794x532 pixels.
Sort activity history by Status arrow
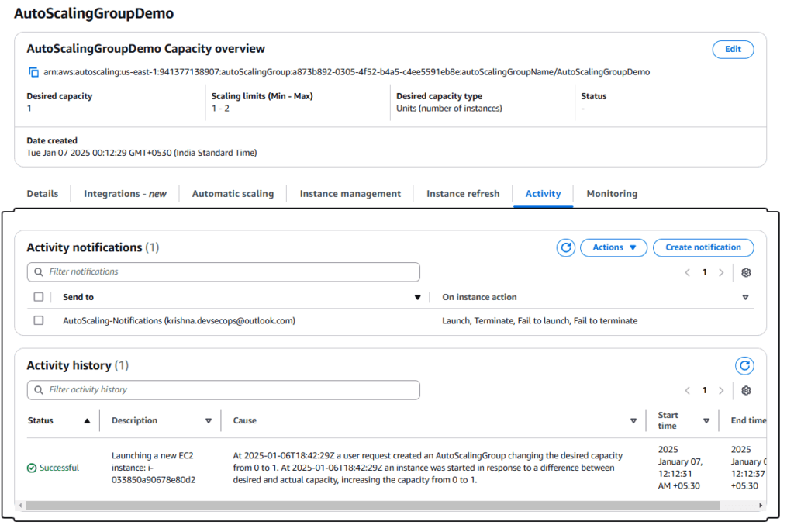click(87, 421)
